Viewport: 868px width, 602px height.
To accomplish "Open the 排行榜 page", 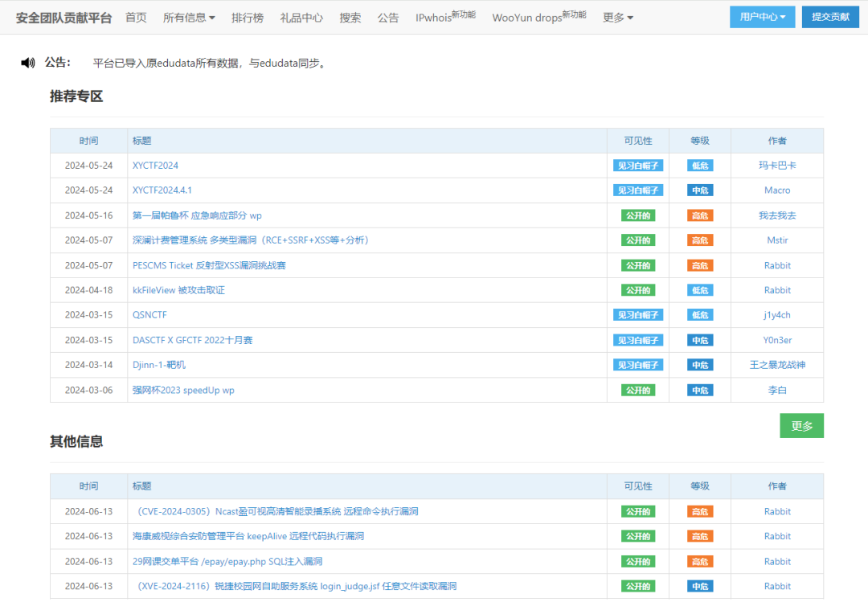I will click(248, 17).
